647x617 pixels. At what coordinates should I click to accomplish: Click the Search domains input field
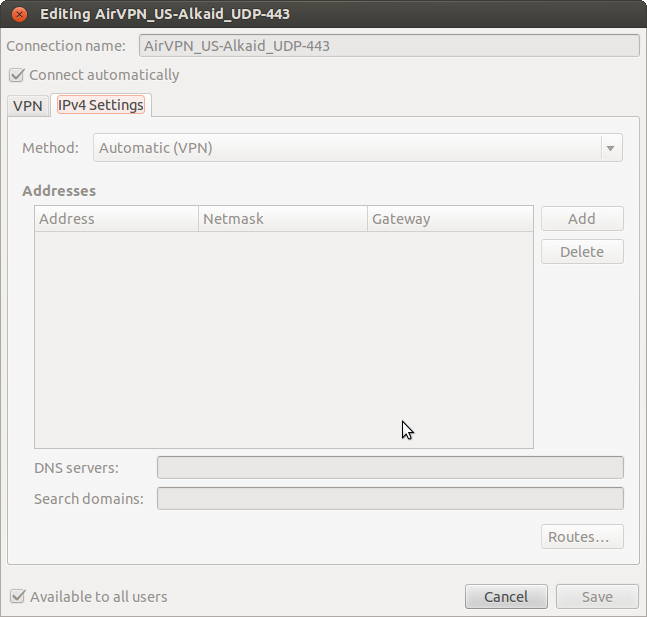tap(390, 499)
